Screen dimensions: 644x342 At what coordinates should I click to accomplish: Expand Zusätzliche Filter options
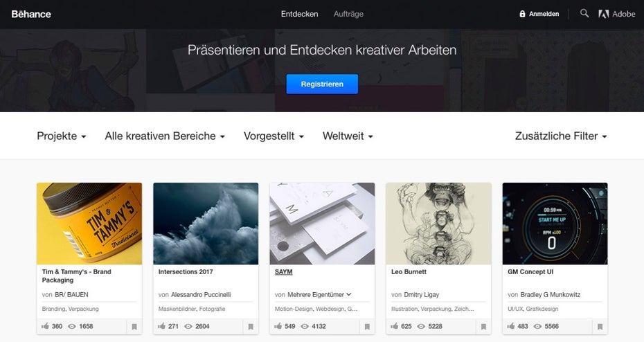tap(561, 136)
